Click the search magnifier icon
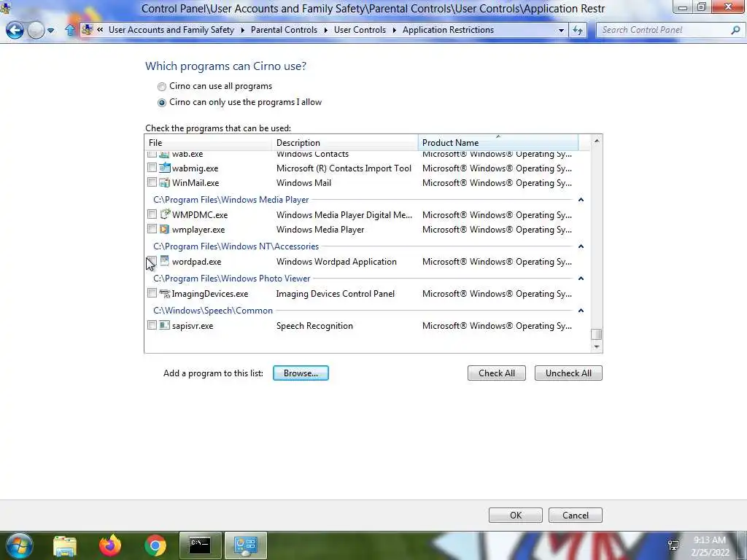 point(735,30)
